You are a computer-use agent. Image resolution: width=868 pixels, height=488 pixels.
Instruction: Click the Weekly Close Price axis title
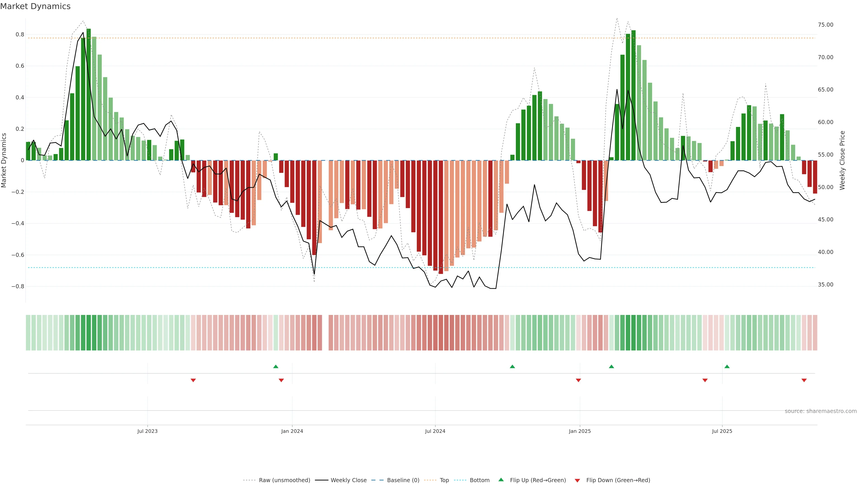pyautogui.click(x=842, y=160)
